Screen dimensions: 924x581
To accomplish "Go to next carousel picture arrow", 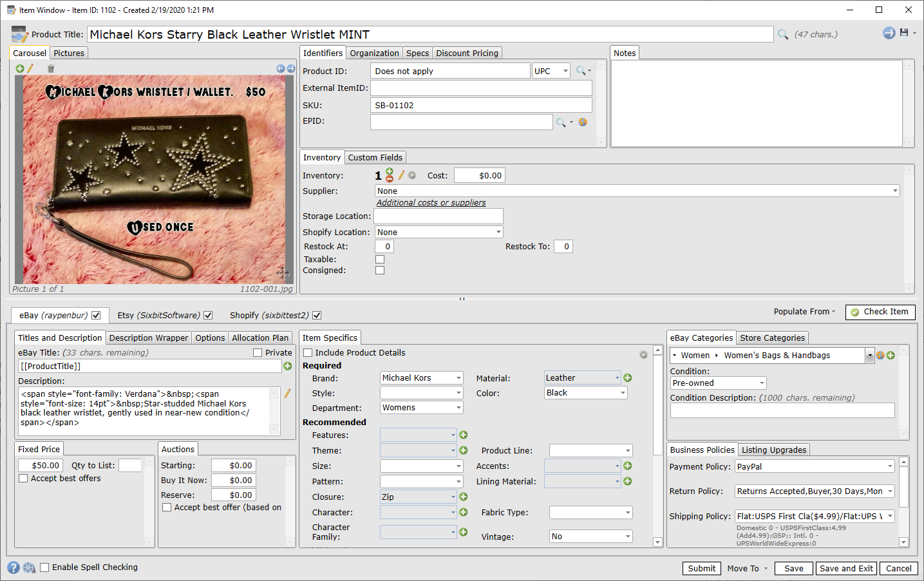I will 291,68.
